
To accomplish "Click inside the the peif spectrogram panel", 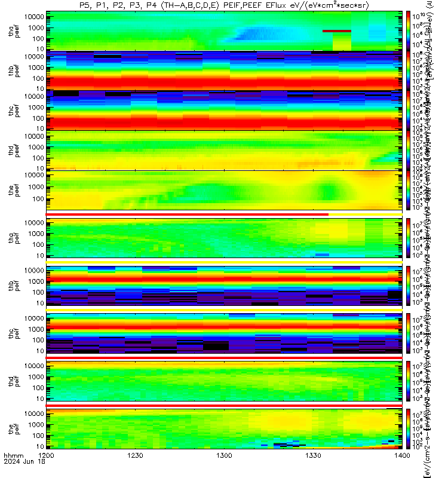I will point(224,429).
